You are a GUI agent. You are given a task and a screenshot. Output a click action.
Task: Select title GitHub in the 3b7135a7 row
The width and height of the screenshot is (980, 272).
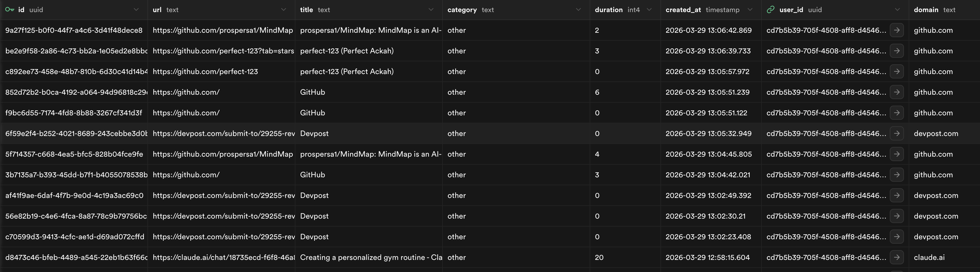[x=369, y=175]
